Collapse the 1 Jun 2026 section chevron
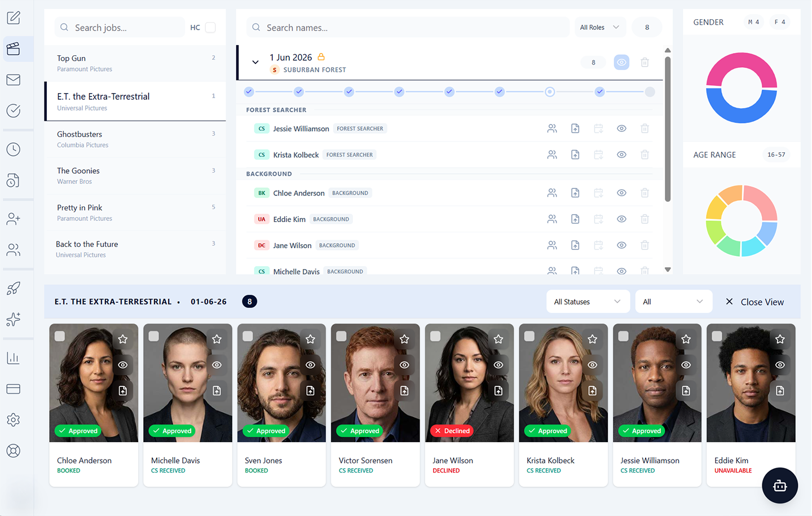This screenshot has width=812, height=516. [255, 63]
